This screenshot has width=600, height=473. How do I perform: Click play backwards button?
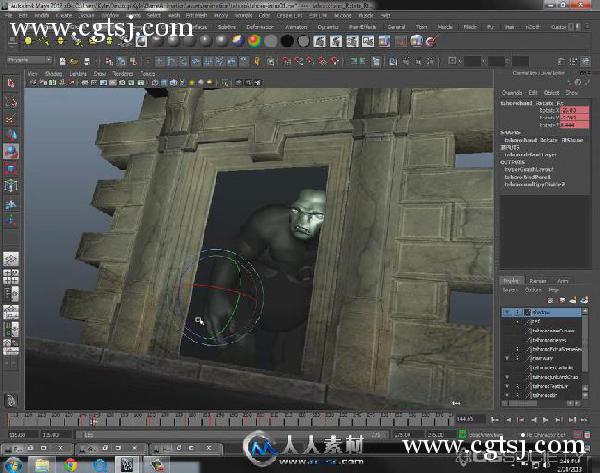[x=534, y=420]
